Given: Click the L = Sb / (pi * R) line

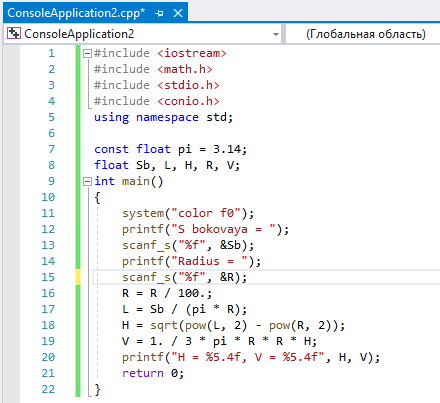Looking at the screenshot, I should (184, 309).
